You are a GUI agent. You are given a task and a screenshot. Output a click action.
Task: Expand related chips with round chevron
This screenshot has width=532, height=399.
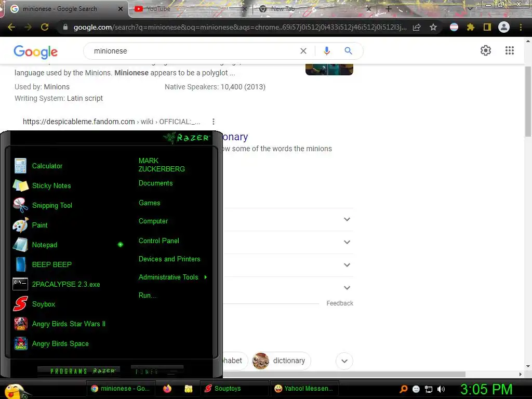(x=344, y=361)
